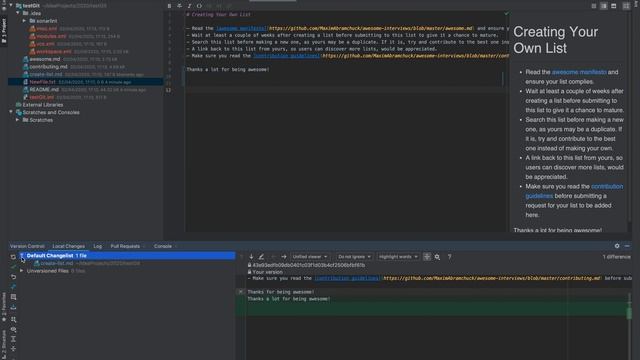Screen dimensions: 640x360
Task: Click the Group By icon in changes sidebar
Action: pyautogui.click(x=13, y=319)
